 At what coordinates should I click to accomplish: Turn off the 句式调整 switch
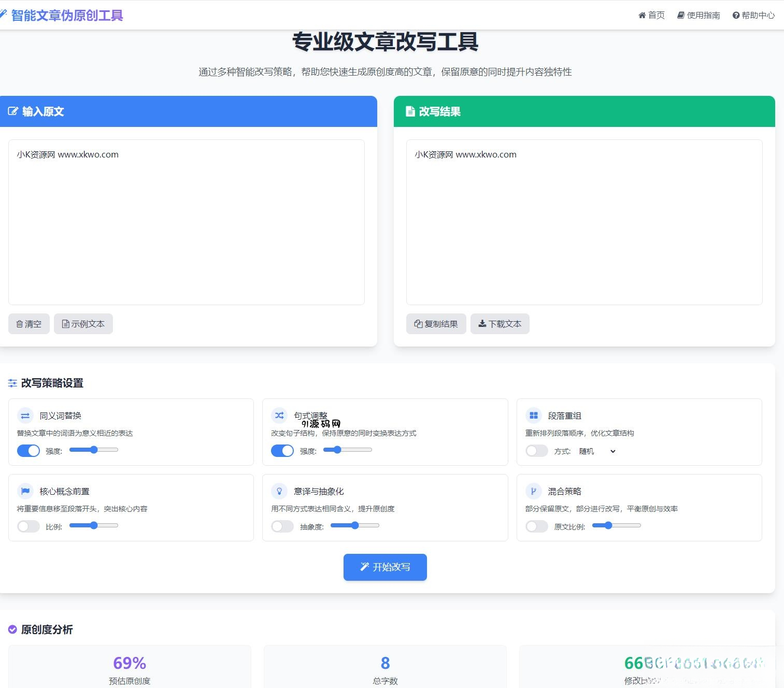coord(282,451)
